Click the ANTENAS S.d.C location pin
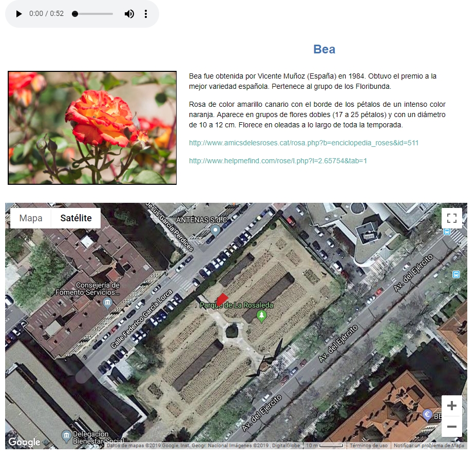Screen dimensions: 476x459 [216, 230]
